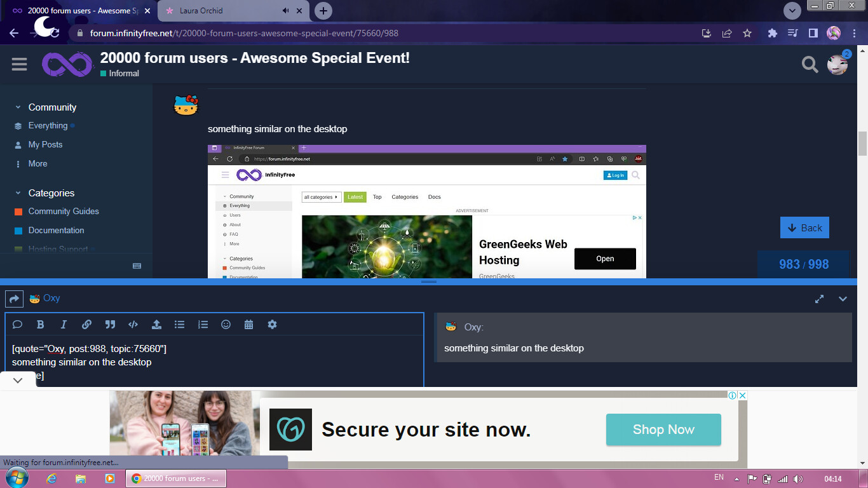Image resolution: width=868 pixels, height=488 pixels.
Task: Click the topic title heading
Action: [x=255, y=58]
